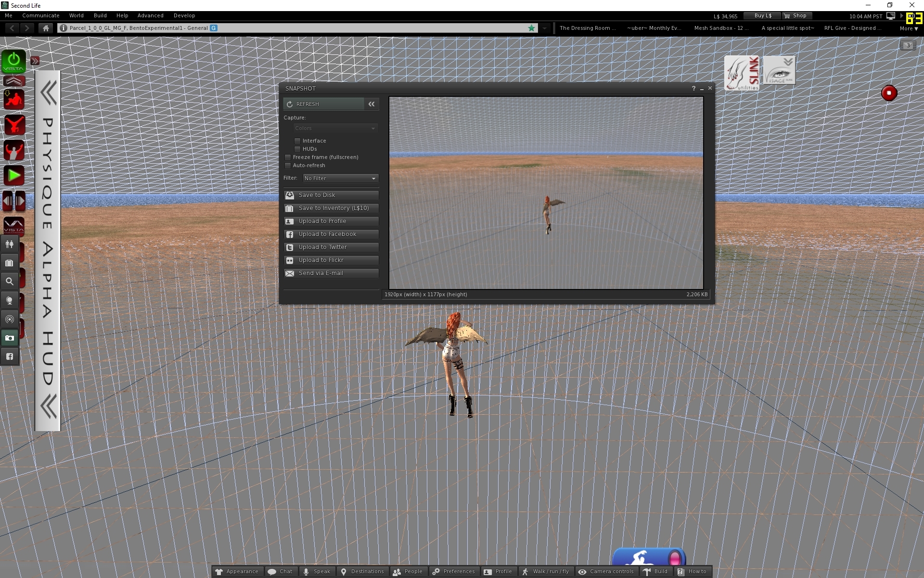Click the snapshot camera sidebar icon
Screen dimensions: 924x578
tap(10, 338)
